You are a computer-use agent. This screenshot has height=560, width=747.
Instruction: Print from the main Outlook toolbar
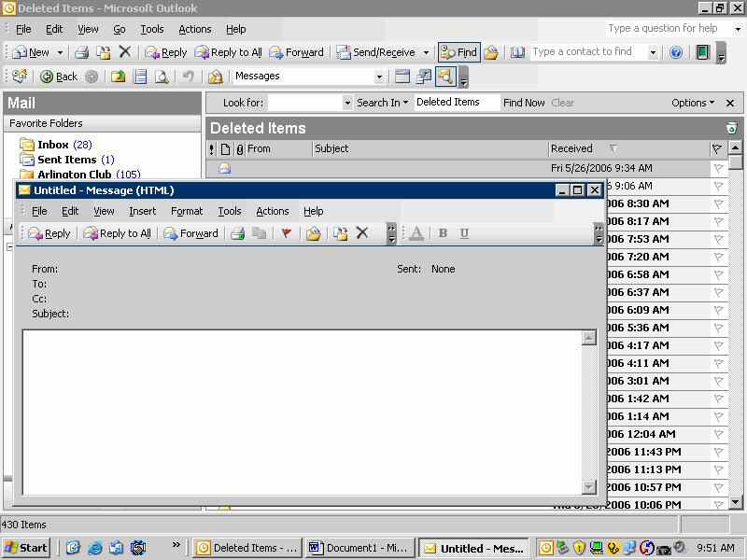(x=82, y=52)
